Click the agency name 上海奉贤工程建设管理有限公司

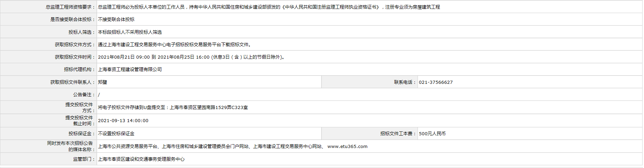(x=130, y=70)
